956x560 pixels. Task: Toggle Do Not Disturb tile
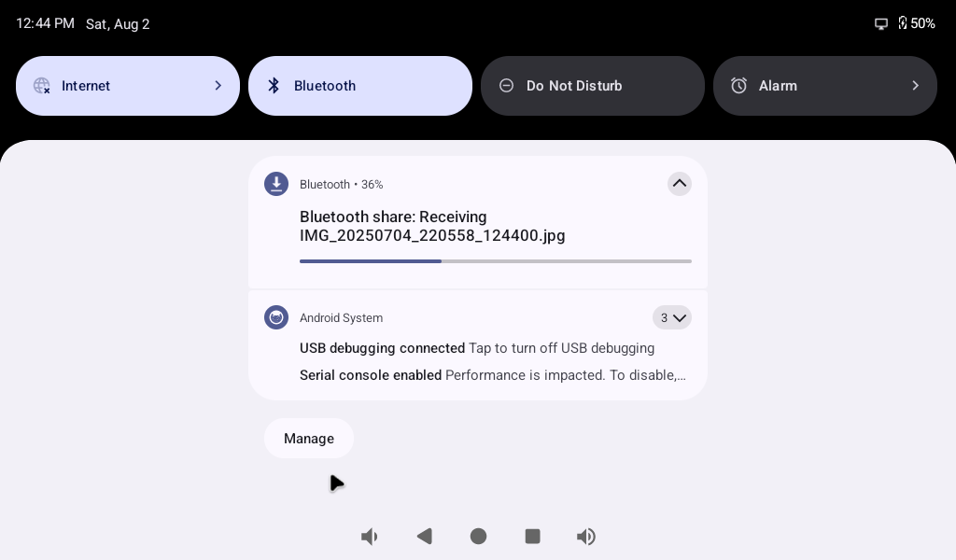(593, 86)
